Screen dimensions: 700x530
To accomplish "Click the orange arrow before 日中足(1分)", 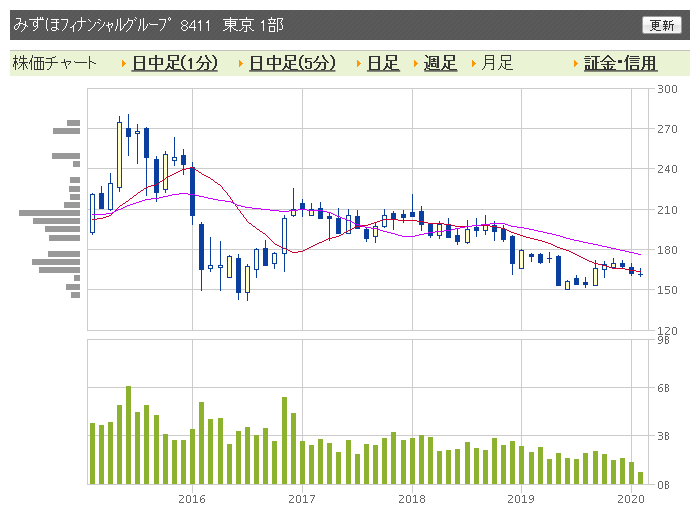I will 124,63.
